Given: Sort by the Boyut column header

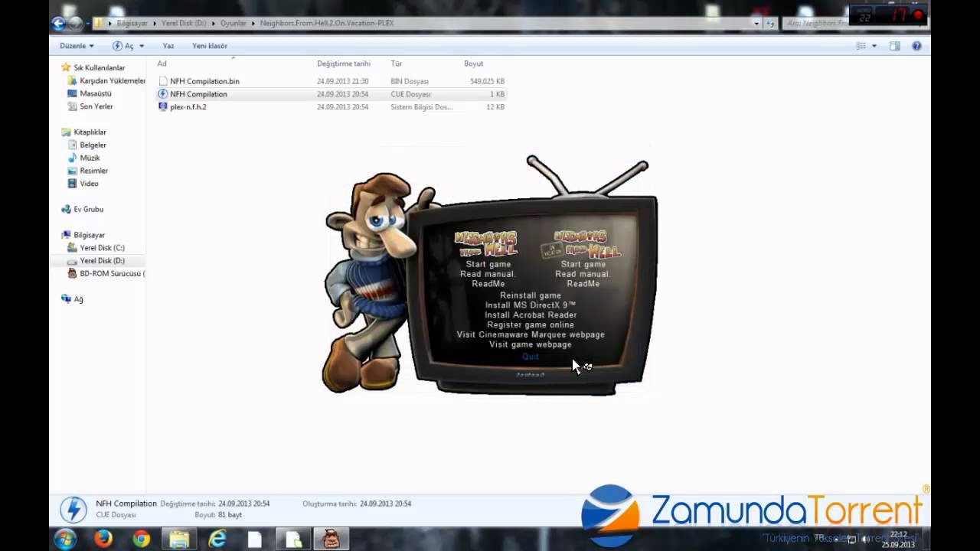Looking at the screenshot, I should coord(473,64).
